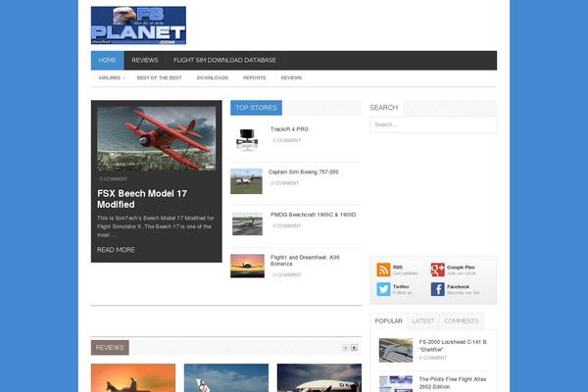Screen dimensions: 588x392
Task: Click the FS Planet logo
Action: pos(138,25)
